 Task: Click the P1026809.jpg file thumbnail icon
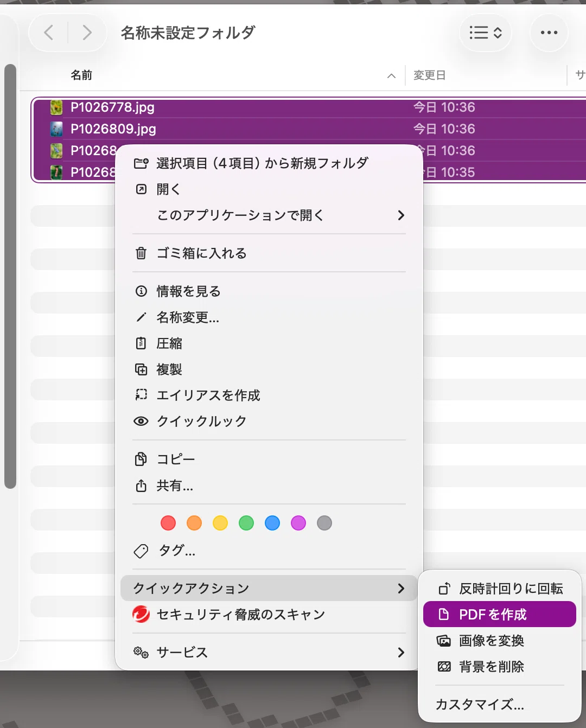pyautogui.click(x=56, y=129)
